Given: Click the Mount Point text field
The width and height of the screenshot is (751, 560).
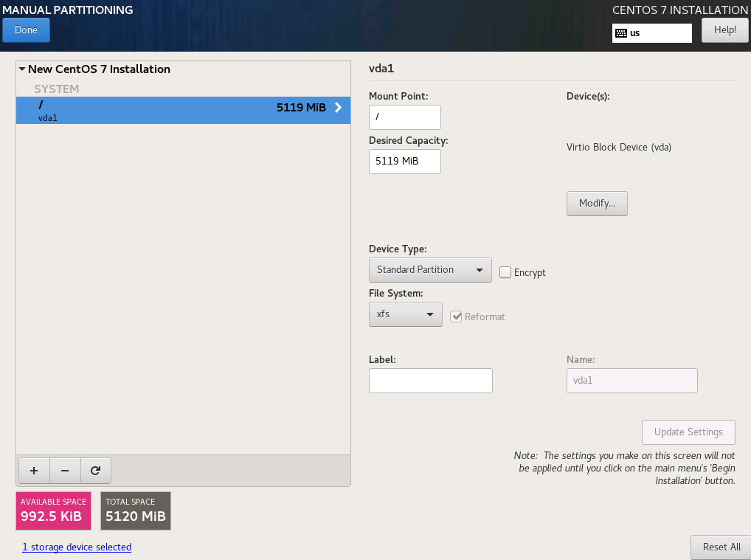Looking at the screenshot, I should [x=404, y=117].
